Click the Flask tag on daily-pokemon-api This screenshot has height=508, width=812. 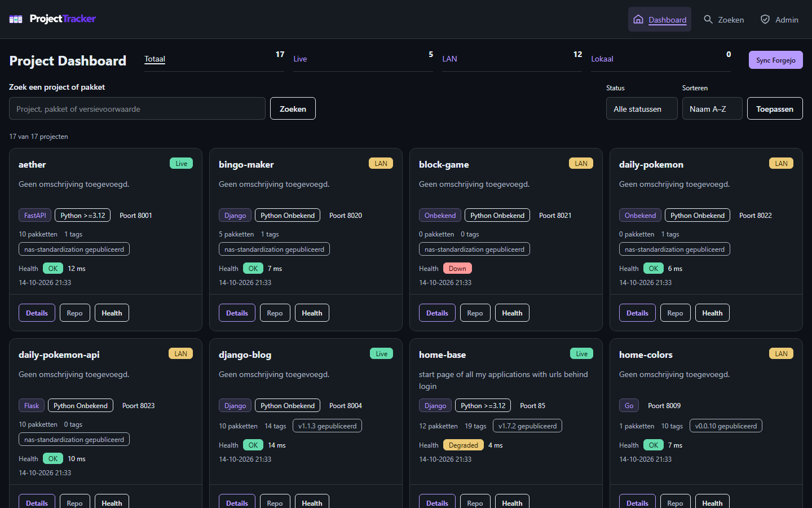pyautogui.click(x=32, y=405)
